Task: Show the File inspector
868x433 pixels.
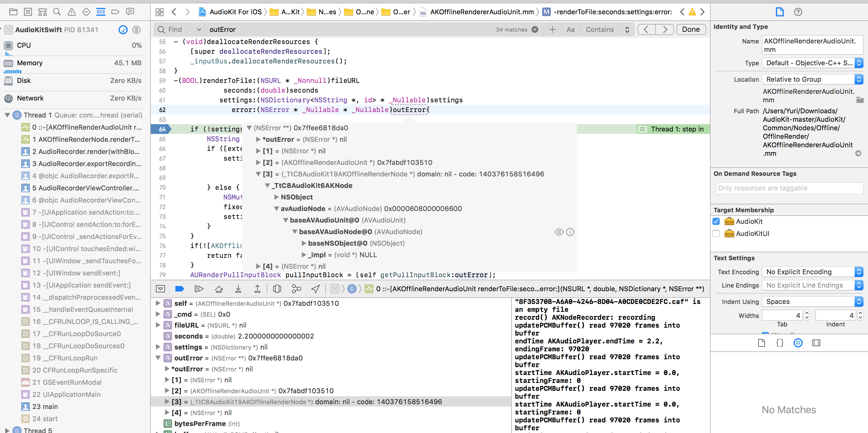Action: 780,12
